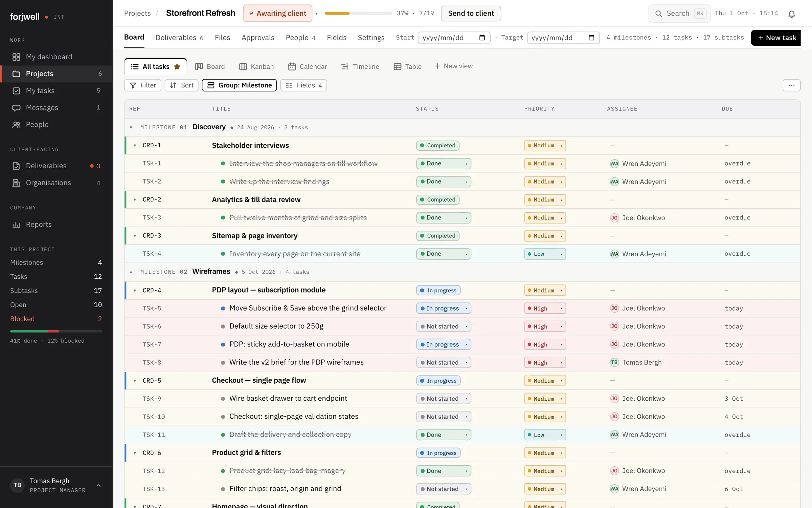Viewport: 812px width, 508px height.
Task: Open priority dropdown for TSK-8 v2 brief
Action: click(x=545, y=362)
